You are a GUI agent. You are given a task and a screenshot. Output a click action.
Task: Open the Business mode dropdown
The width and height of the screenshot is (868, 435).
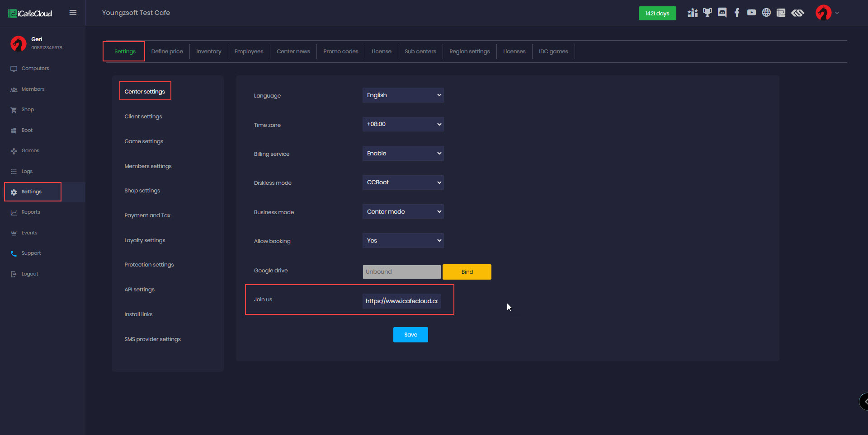tap(403, 212)
